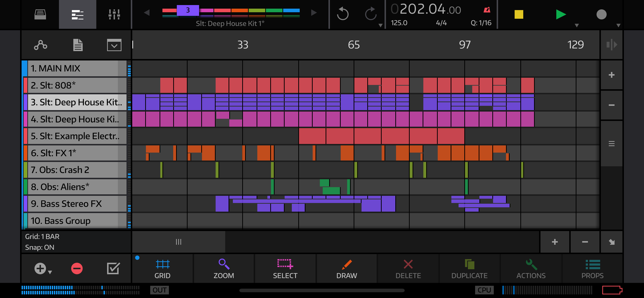Select the 2. Slt: 808* track
644x298 pixels.
tap(77, 85)
